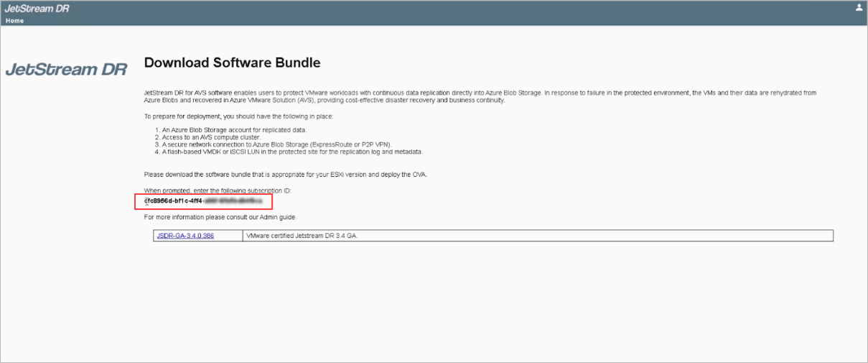Click the 'Admin guide' text in the info line
The image size is (868, 363).
[x=278, y=217]
